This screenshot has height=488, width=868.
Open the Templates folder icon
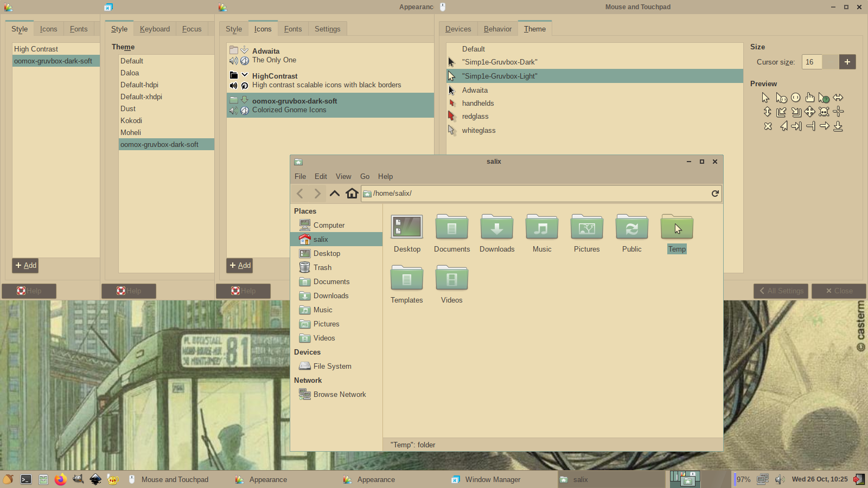[406, 278]
